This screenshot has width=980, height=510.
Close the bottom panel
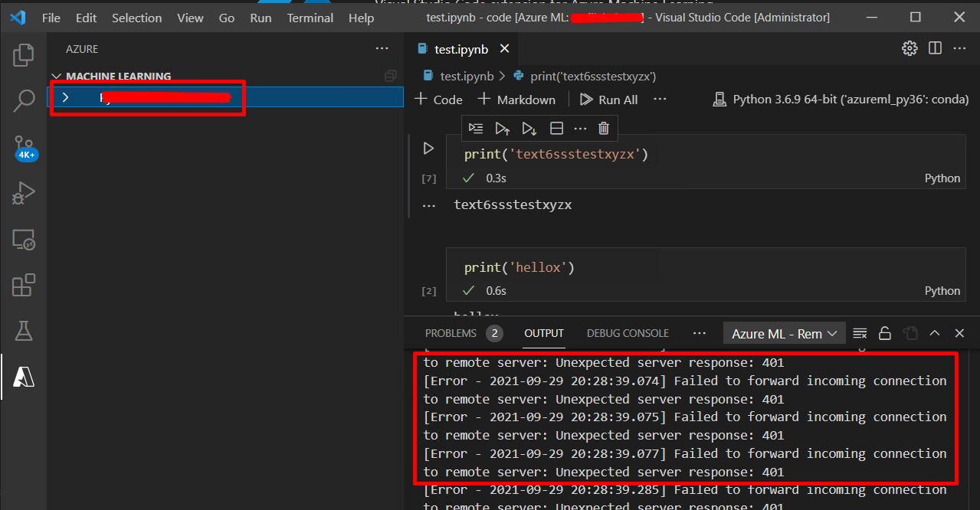pyautogui.click(x=959, y=333)
